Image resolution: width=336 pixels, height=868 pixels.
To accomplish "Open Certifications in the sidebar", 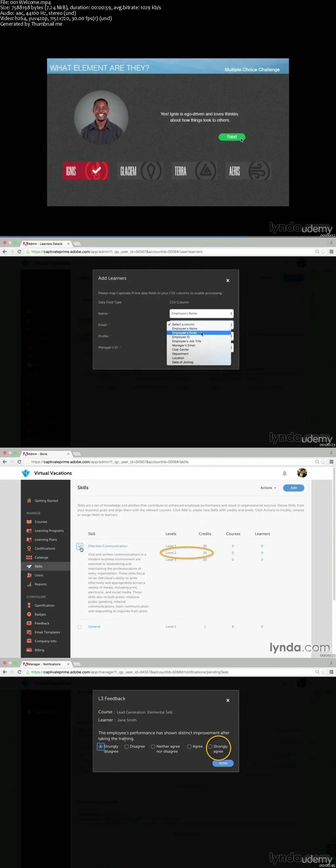I will tap(46, 548).
